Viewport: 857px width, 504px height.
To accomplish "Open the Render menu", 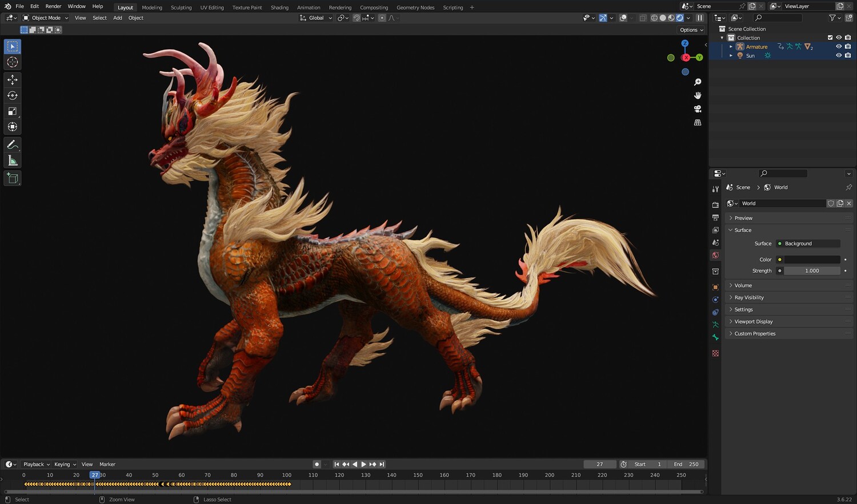I will (53, 6).
